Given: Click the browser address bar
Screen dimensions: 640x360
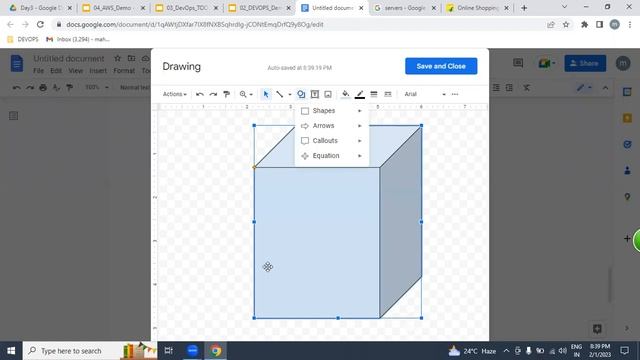Looking at the screenshot, I should pyautogui.click(x=302, y=24).
